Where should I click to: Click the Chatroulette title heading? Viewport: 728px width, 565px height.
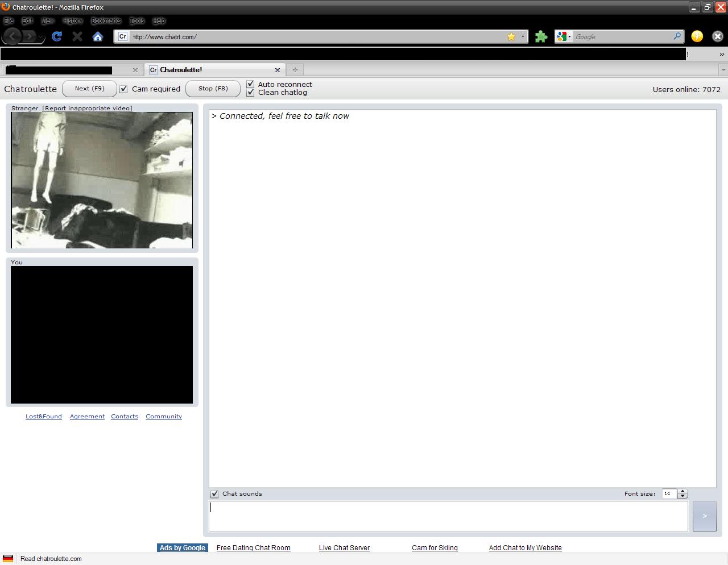tap(31, 89)
